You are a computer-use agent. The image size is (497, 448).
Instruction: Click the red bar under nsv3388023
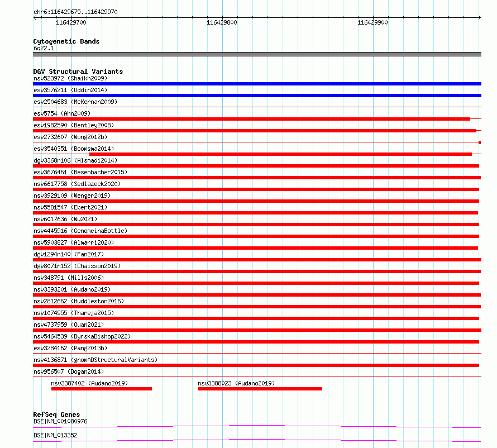[x=260, y=389]
